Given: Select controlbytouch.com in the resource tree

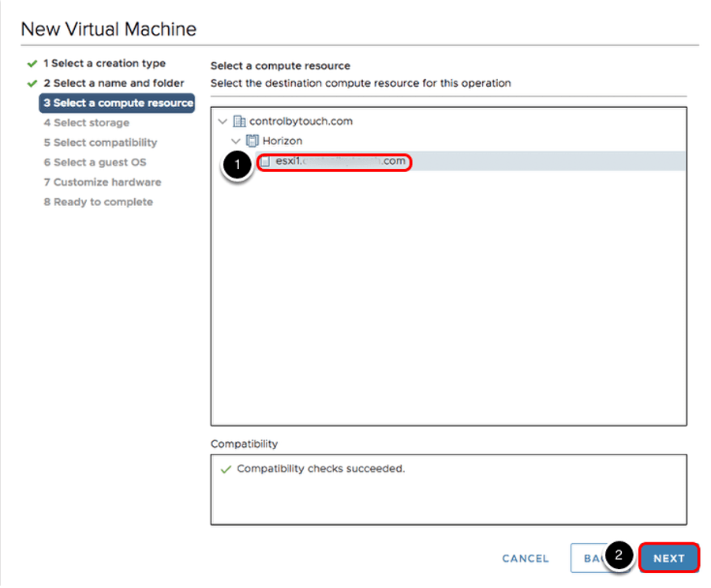Looking at the screenshot, I should (301, 122).
